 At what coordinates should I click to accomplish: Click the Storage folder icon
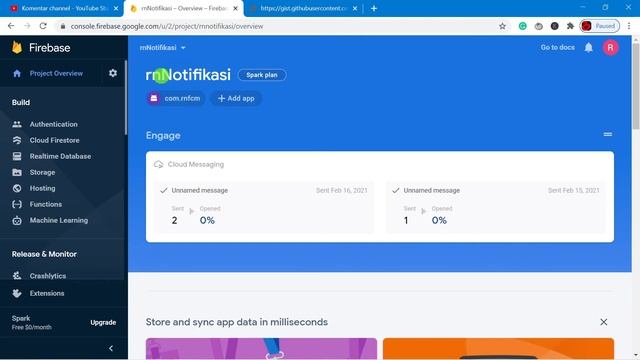click(x=17, y=172)
